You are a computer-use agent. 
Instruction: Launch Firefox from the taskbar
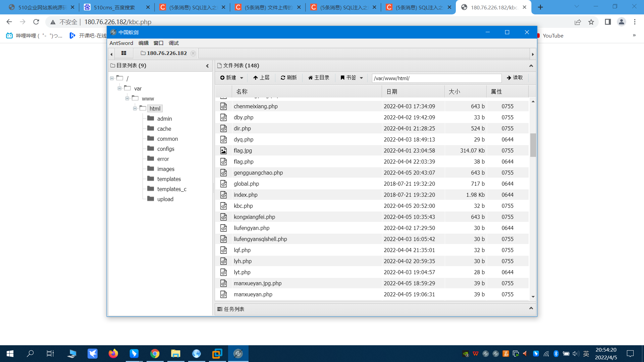coord(113,353)
